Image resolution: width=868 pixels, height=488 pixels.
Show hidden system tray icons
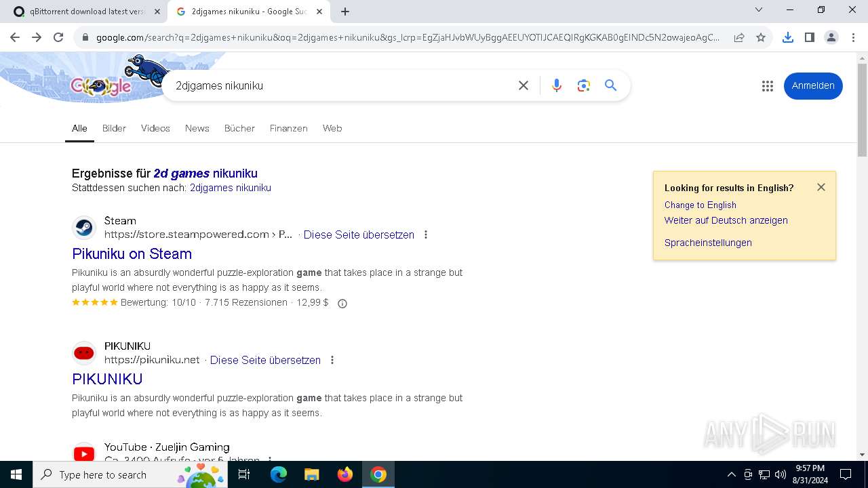tap(732, 474)
